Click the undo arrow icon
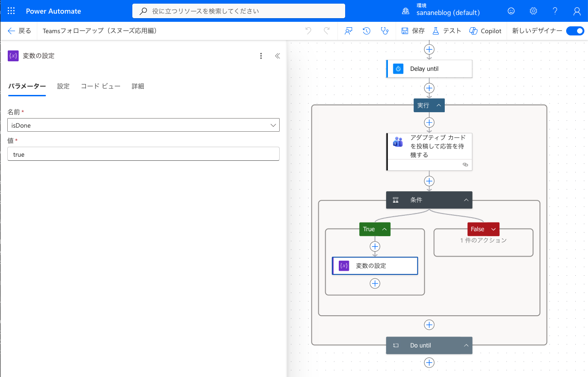 pyautogui.click(x=308, y=31)
